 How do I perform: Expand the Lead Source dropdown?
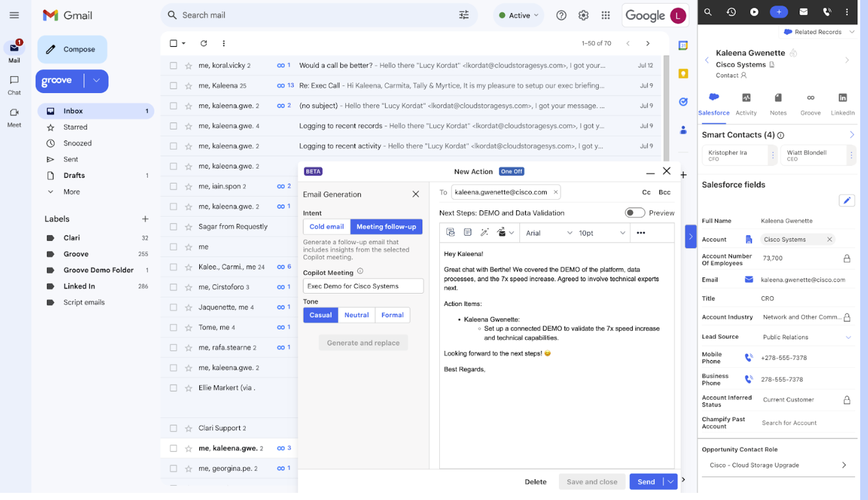click(848, 337)
